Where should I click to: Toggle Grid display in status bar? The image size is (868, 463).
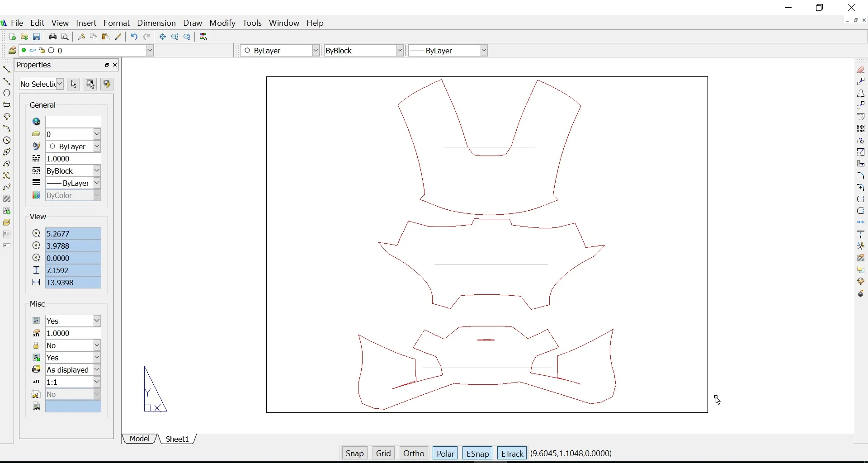click(384, 454)
